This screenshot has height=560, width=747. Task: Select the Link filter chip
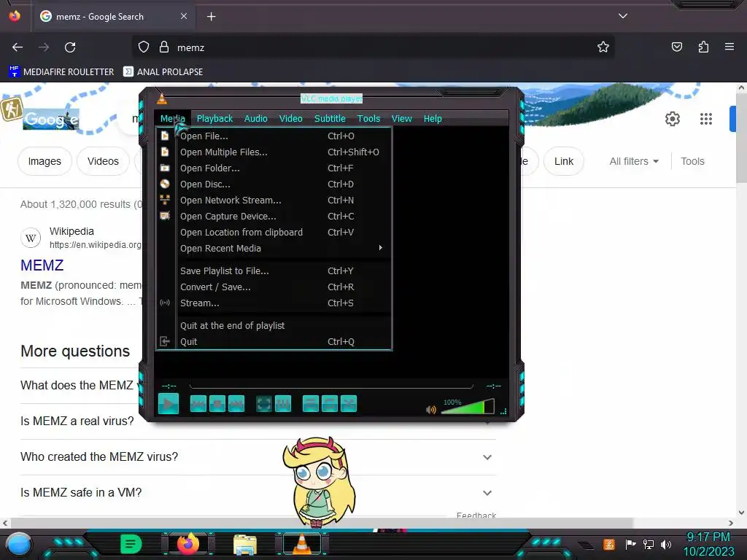[564, 161]
